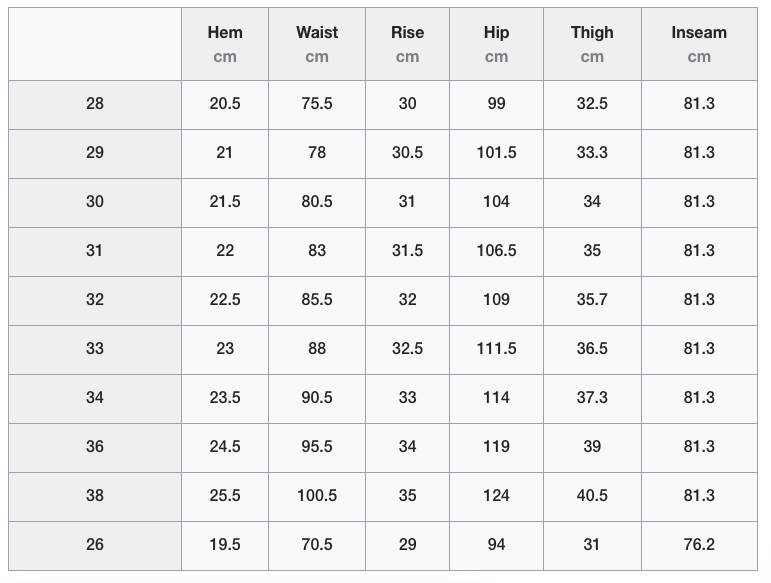Select the hem value 24.5
Screen dimensions: 771x583
pos(225,447)
